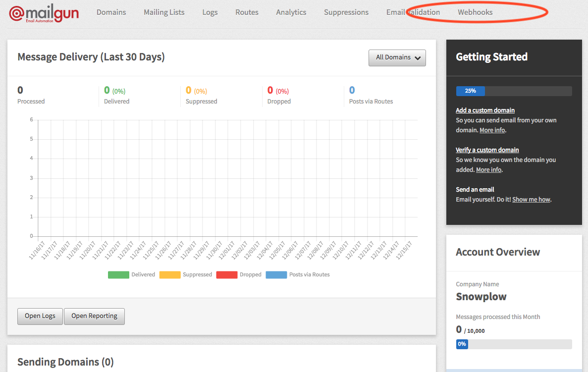Click the 25% Getting Started progress bar
This screenshot has width=588, height=372.
[514, 91]
